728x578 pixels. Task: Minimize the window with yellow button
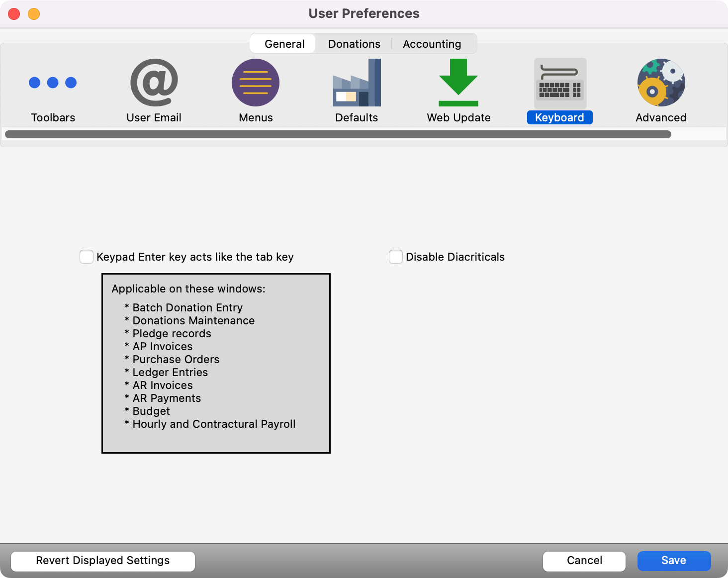coord(34,14)
